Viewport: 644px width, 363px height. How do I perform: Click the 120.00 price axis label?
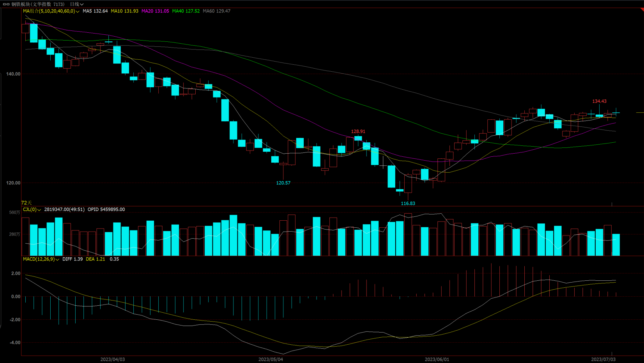point(13,183)
